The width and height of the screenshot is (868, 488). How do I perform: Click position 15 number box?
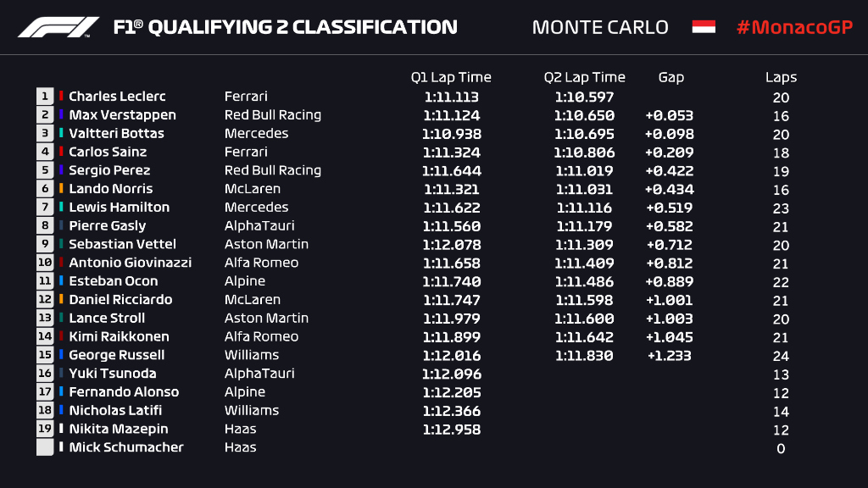click(x=45, y=355)
